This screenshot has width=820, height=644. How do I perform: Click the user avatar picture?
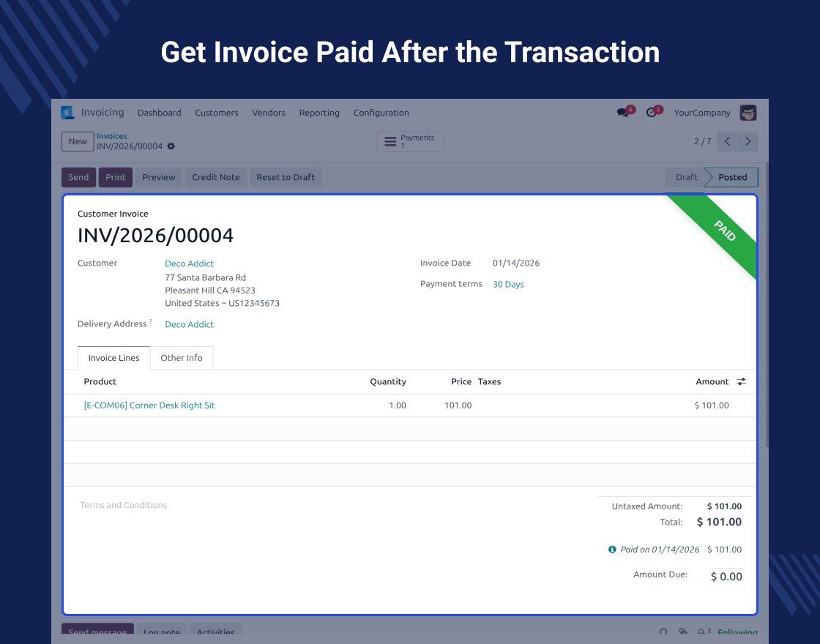[x=748, y=113]
